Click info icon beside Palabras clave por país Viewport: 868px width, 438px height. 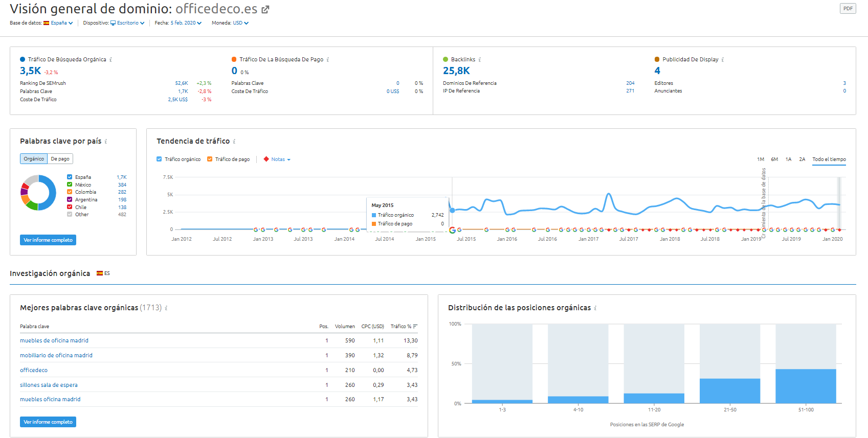pyautogui.click(x=106, y=142)
